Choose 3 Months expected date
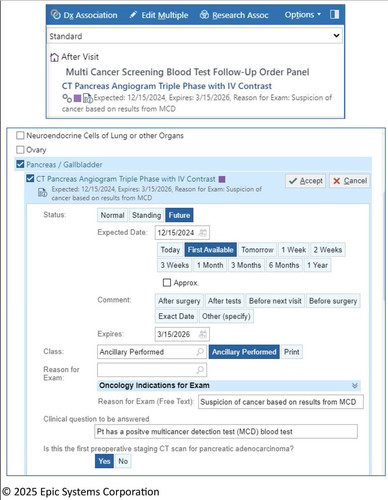388x500 pixels. coord(246,265)
